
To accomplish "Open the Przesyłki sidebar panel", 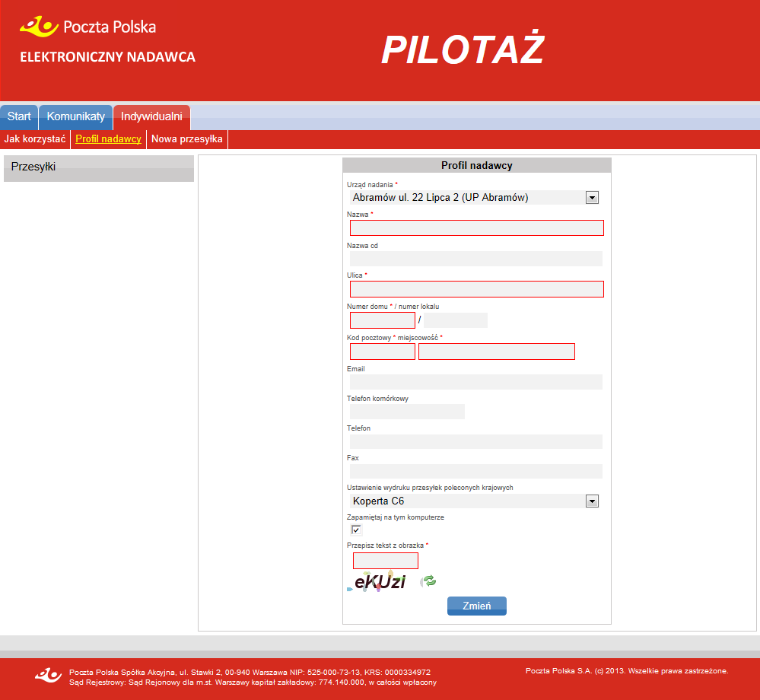I will click(x=99, y=167).
